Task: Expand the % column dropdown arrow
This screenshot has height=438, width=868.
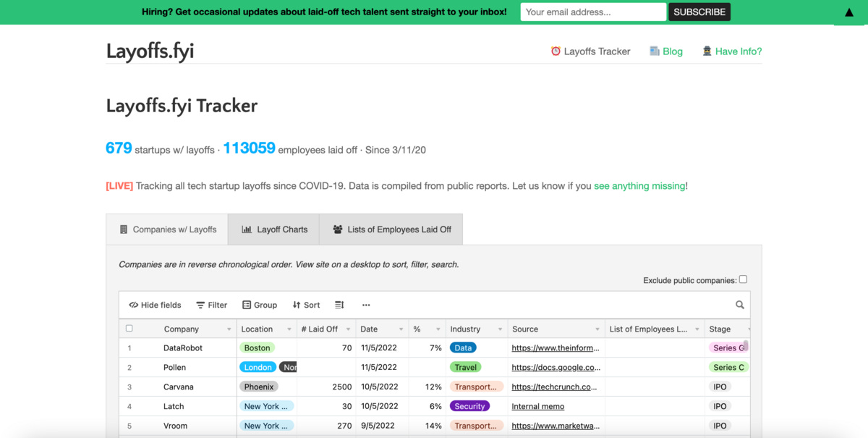Action: [x=438, y=329]
